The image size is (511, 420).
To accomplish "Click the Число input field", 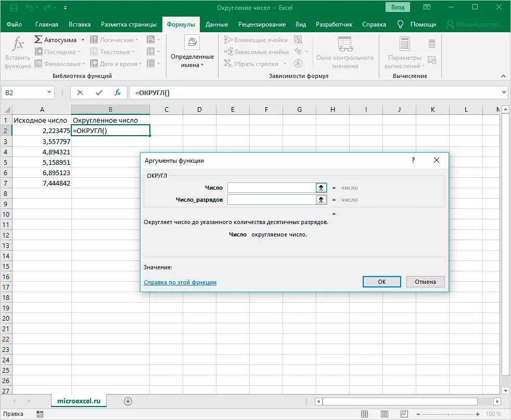I will pos(272,188).
